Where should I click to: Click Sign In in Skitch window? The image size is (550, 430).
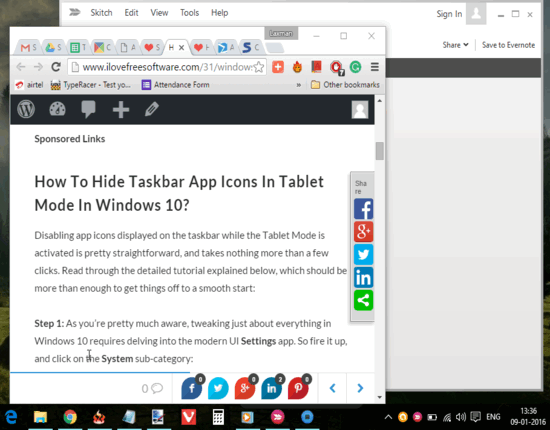click(449, 14)
